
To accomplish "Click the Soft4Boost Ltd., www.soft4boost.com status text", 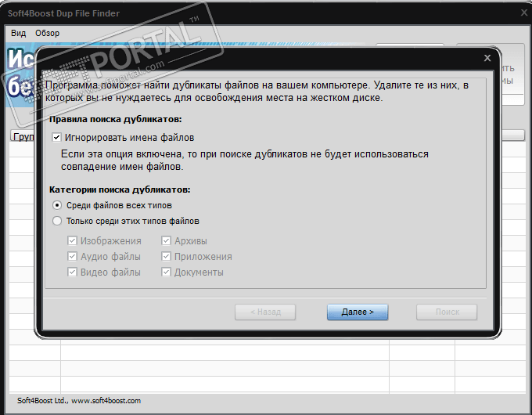I will pyautogui.click(x=79, y=401).
